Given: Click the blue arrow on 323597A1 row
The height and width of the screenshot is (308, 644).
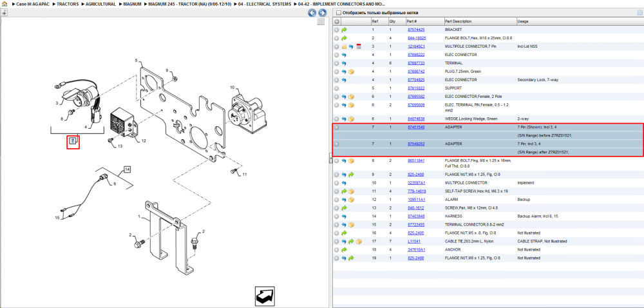Looking at the screenshot, I should coord(344,183).
